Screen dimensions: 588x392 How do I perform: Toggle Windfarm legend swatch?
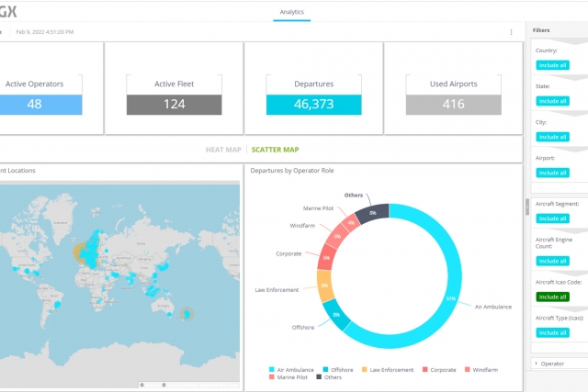[468, 370]
